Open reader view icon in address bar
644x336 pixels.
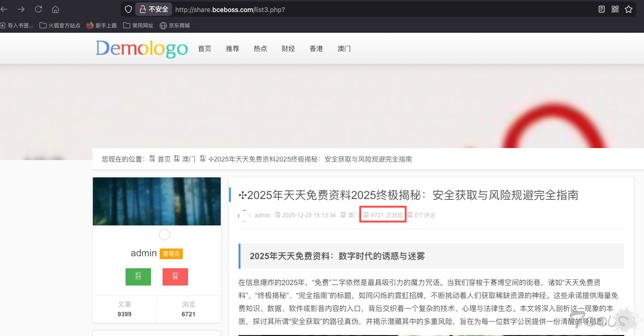601,9
